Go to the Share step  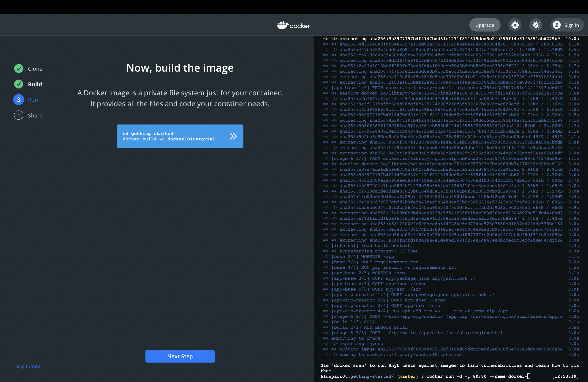35,116
